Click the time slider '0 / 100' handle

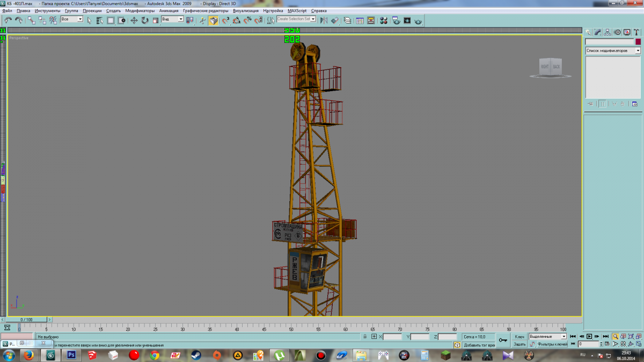point(26,320)
